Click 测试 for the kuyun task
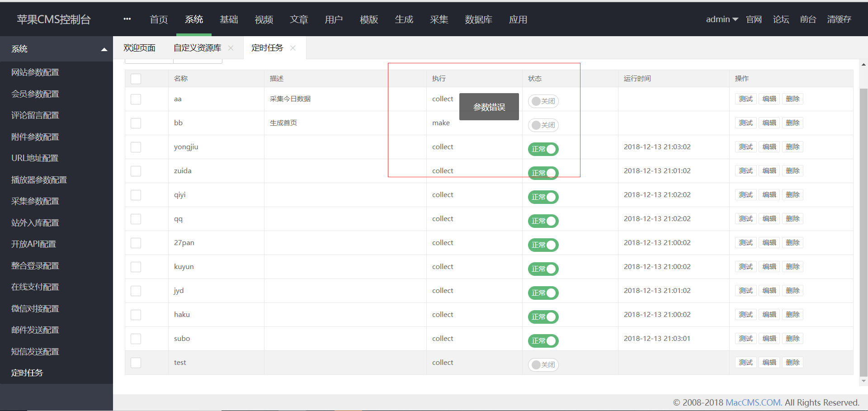This screenshot has width=868, height=411. pyautogui.click(x=745, y=266)
